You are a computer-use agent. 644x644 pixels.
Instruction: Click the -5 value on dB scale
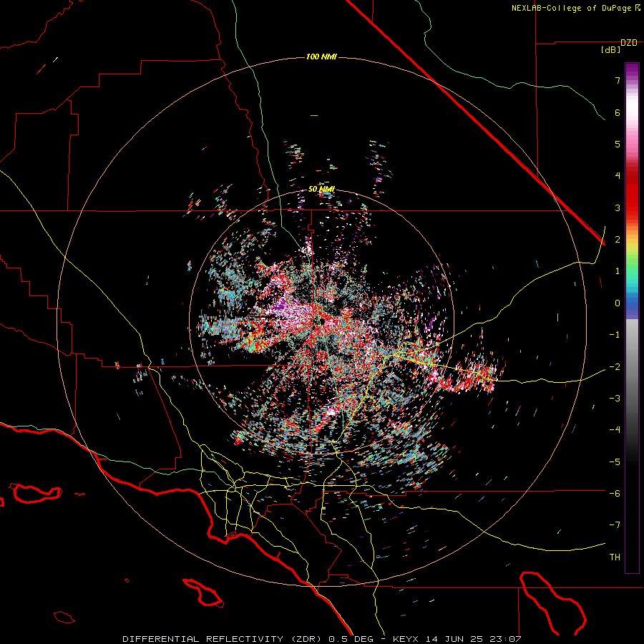pos(615,462)
